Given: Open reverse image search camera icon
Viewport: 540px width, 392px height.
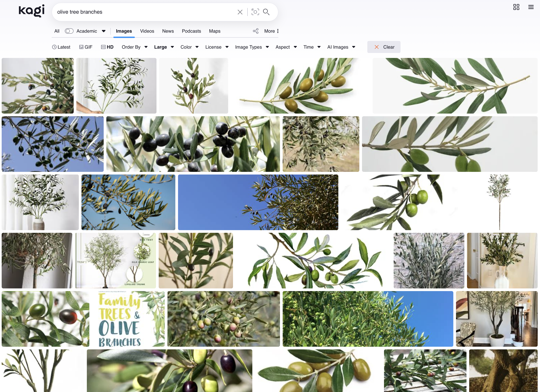Looking at the screenshot, I should [x=255, y=12].
